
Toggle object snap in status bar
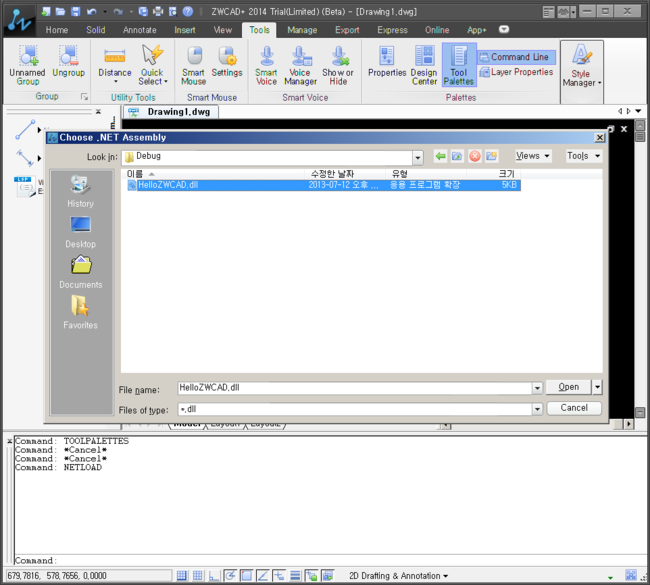coord(246,575)
